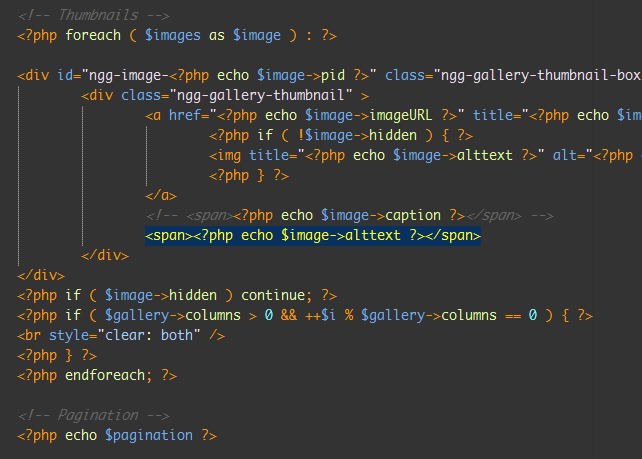Viewport: 642px width, 459px height.
Task: Click the Thumbnails HTML comment line
Action: point(93,15)
